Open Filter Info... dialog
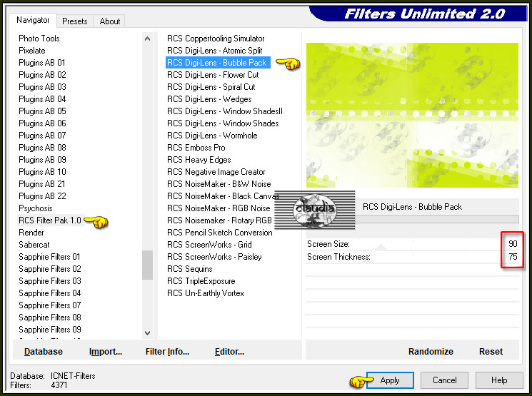The image size is (532, 396). (x=167, y=352)
